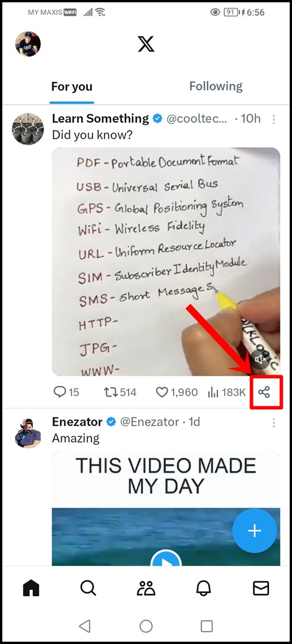View analytics for post with 183K views
Viewport: 292px width, 644px height.
213,393
